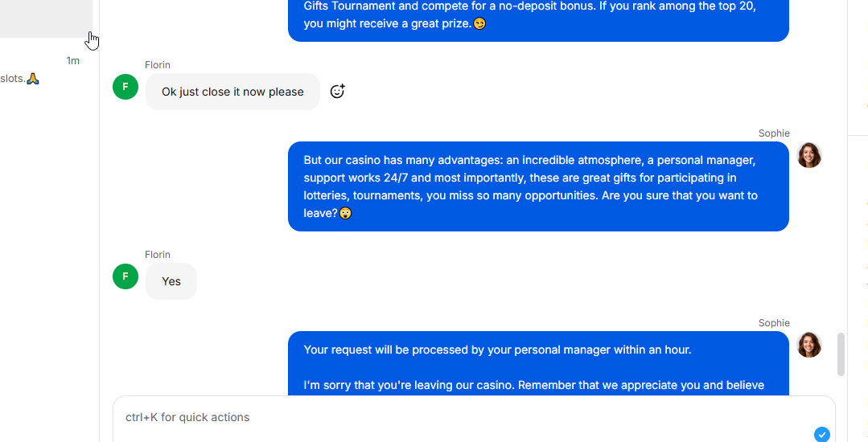The width and height of the screenshot is (868, 442).
Task: Select the "Ok just close it now please" message bubble
Action: (x=232, y=92)
